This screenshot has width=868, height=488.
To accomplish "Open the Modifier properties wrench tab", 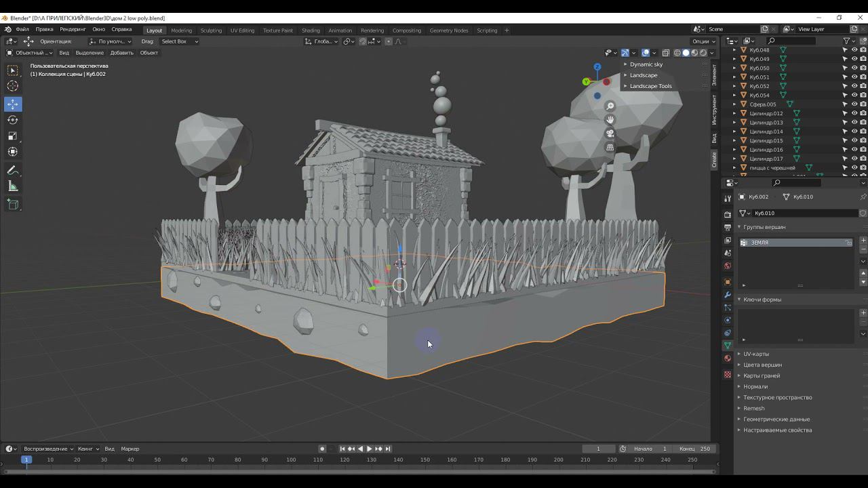I will pyautogui.click(x=728, y=295).
